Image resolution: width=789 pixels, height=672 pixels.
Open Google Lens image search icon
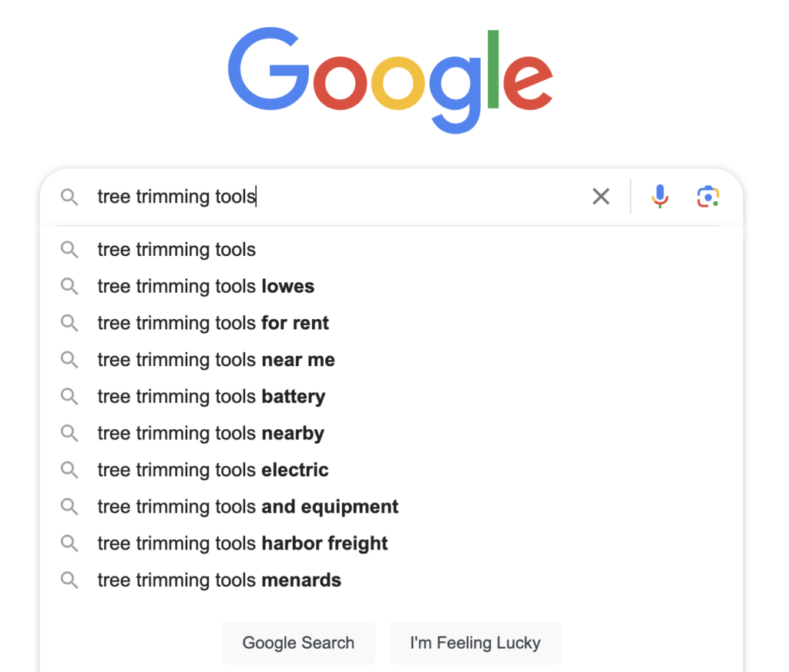pyautogui.click(x=707, y=197)
